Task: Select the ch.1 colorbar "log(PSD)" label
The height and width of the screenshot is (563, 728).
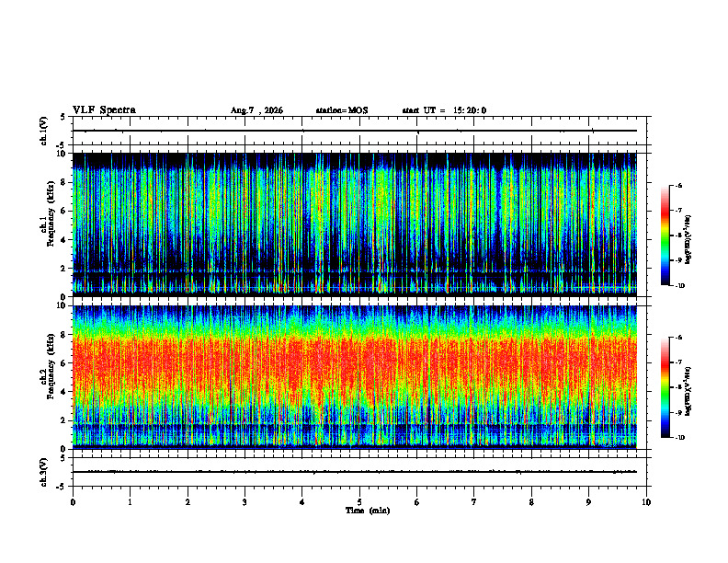Action: click(x=688, y=239)
